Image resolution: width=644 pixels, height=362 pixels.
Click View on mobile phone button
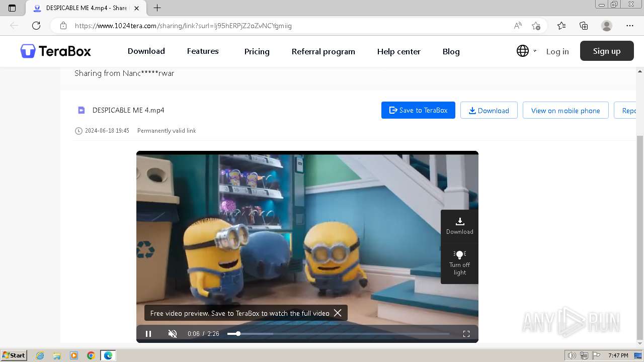(566, 110)
